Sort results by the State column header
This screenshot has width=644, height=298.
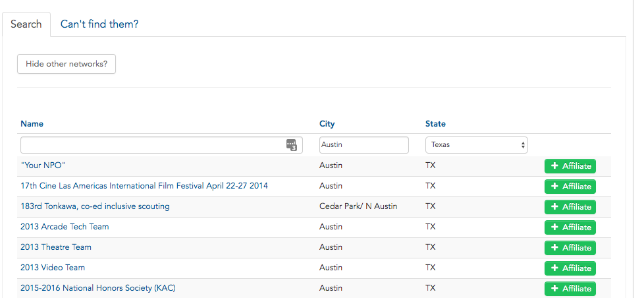[435, 124]
